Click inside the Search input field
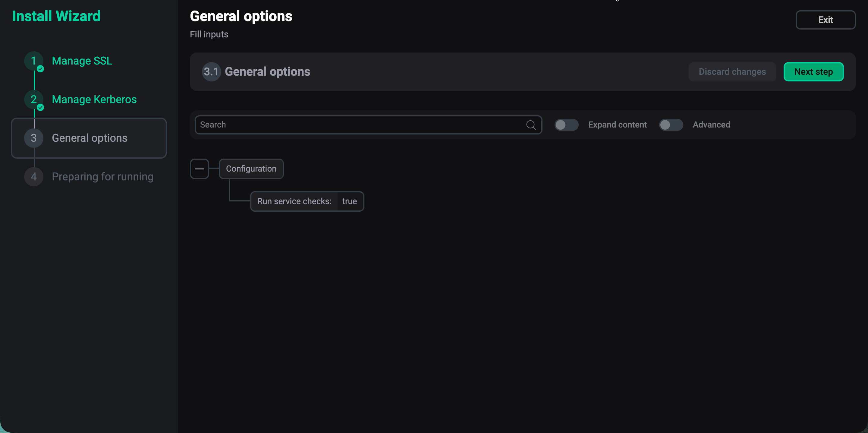868x433 pixels. click(x=337, y=125)
